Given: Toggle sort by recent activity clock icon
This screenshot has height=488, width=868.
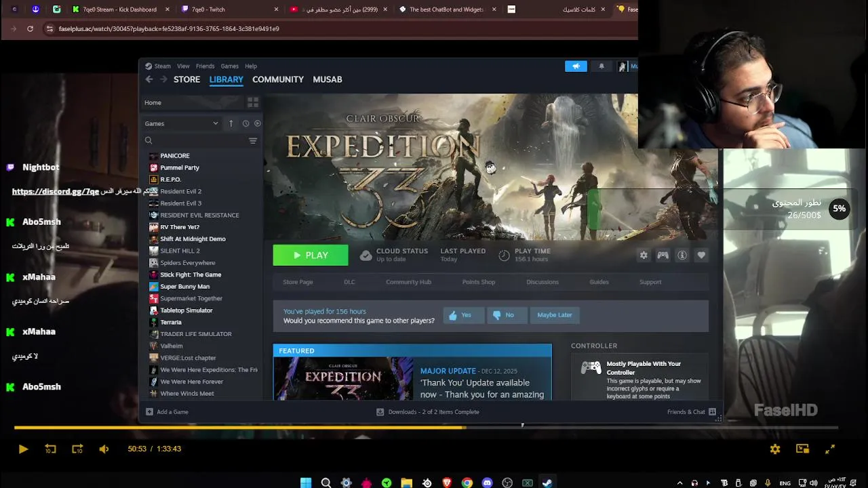Looking at the screenshot, I should (x=245, y=123).
